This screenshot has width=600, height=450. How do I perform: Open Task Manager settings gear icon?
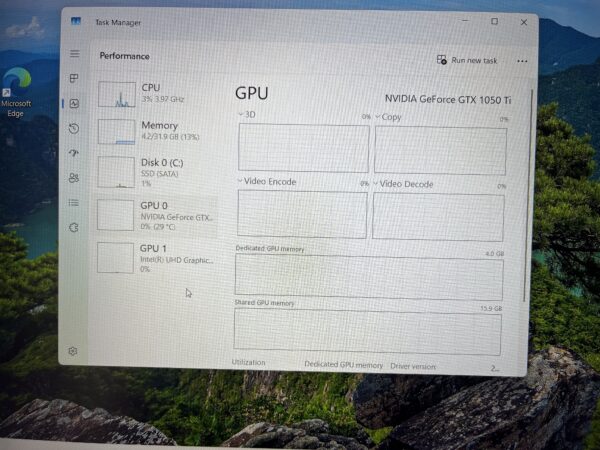point(73,351)
